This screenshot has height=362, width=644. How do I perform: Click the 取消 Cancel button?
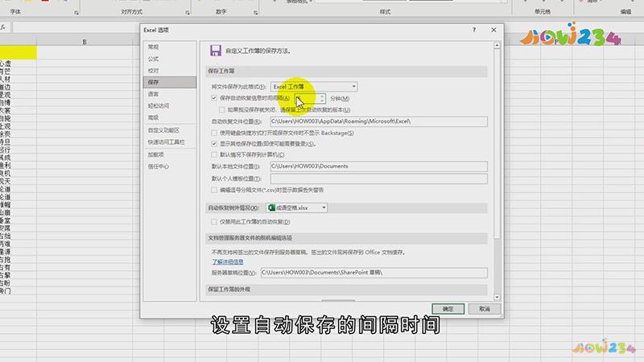485,309
